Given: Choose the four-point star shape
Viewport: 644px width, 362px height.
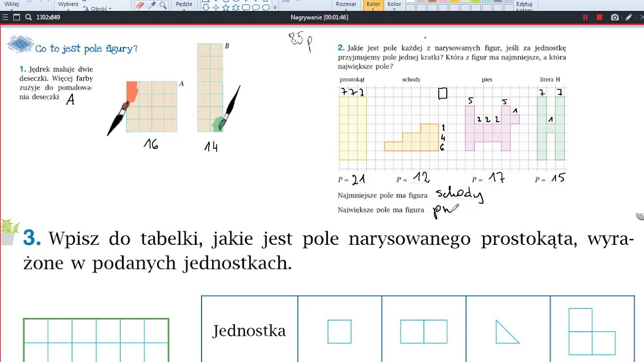Looking at the screenshot, I should [216, 8].
